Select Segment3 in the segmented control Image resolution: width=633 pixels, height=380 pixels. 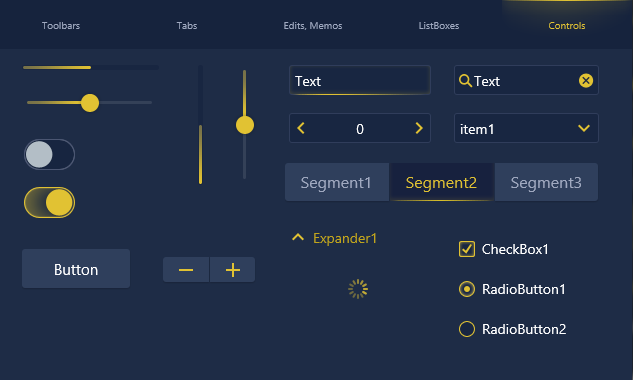point(546,182)
